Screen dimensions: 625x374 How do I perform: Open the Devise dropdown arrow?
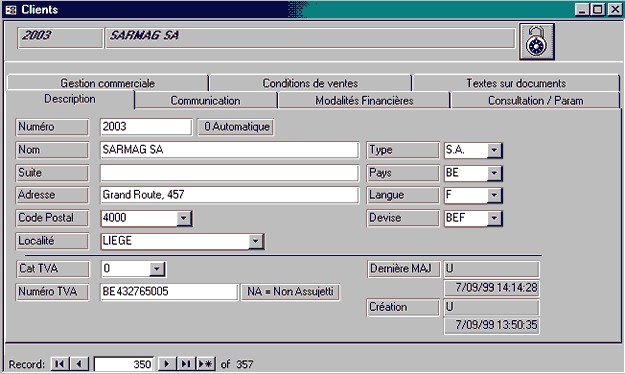pyautogui.click(x=494, y=218)
